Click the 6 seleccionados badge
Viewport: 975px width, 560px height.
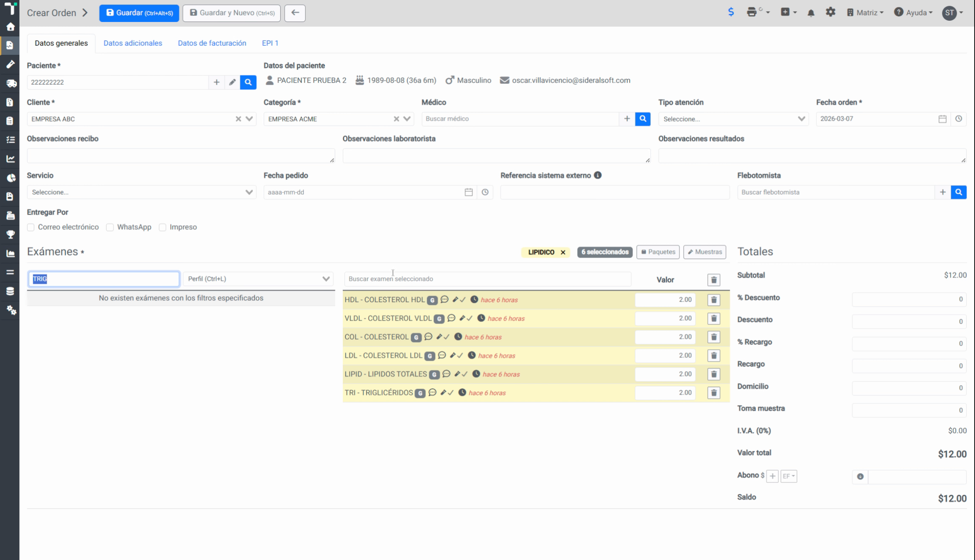(x=605, y=252)
